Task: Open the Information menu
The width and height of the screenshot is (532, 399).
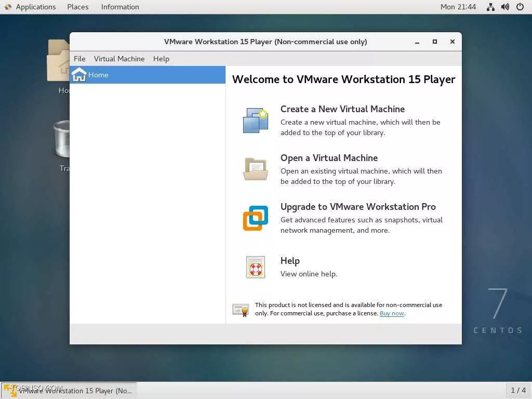Action: tap(120, 7)
